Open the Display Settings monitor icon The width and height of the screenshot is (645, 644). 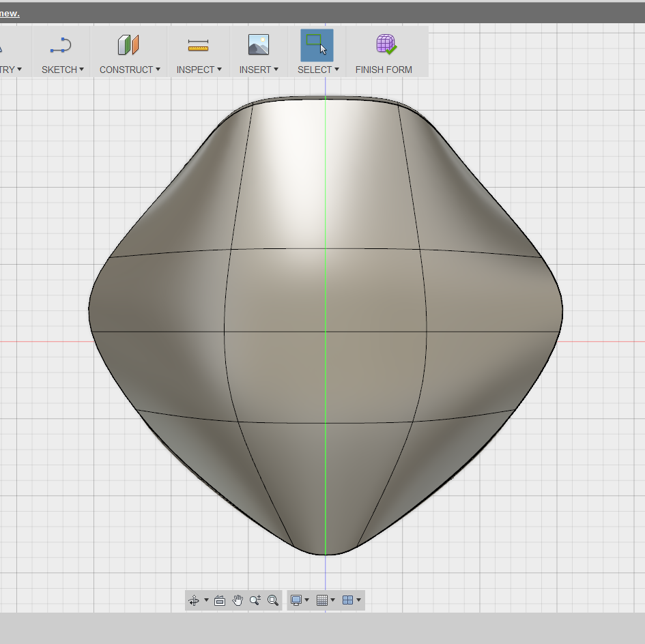pyautogui.click(x=296, y=600)
